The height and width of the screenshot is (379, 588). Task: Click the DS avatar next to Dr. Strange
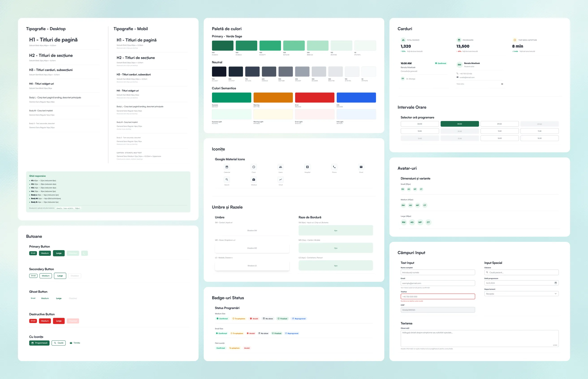coord(403,78)
